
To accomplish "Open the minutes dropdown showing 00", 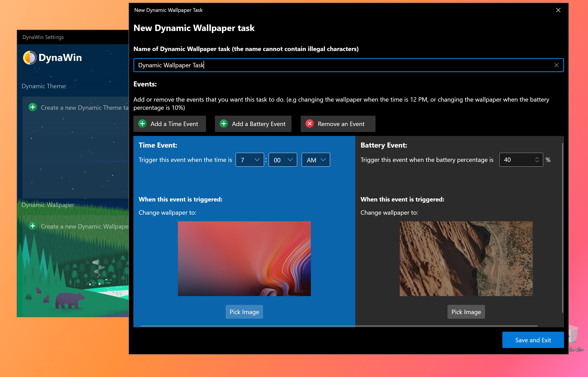I will click(282, 160).
